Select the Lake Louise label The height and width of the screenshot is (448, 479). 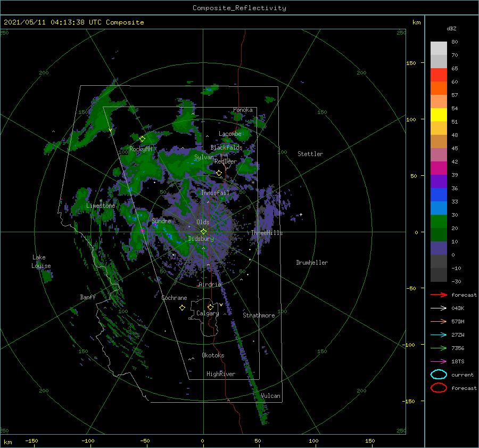pos(41,262)
